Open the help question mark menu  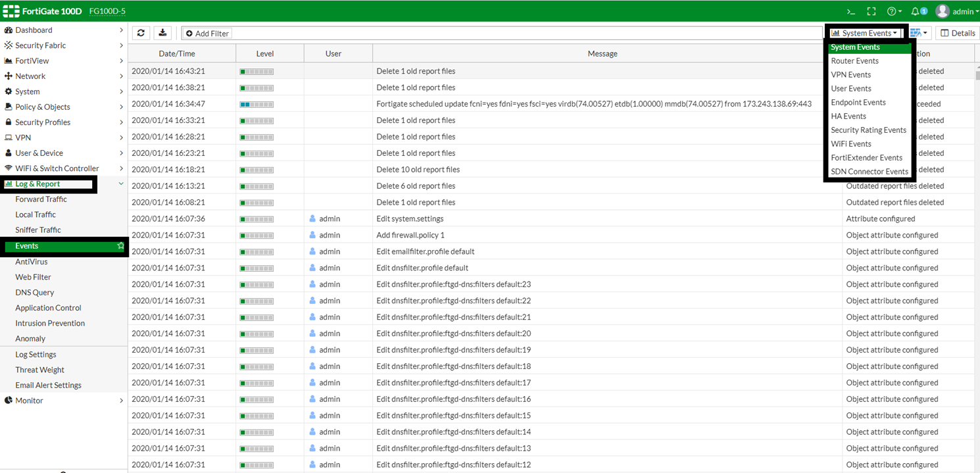pos(894,11)
